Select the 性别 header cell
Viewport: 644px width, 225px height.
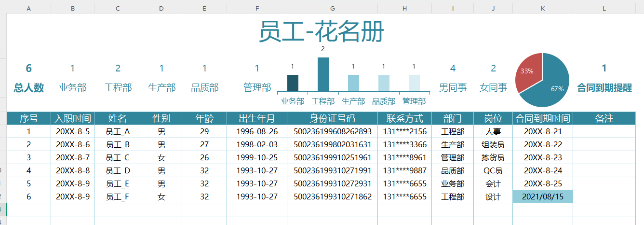coord(161,118)
